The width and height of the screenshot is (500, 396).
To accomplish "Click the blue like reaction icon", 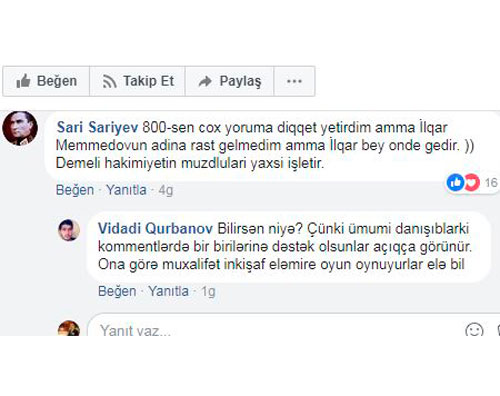I will pyautogui.click(x=455, y=182).
